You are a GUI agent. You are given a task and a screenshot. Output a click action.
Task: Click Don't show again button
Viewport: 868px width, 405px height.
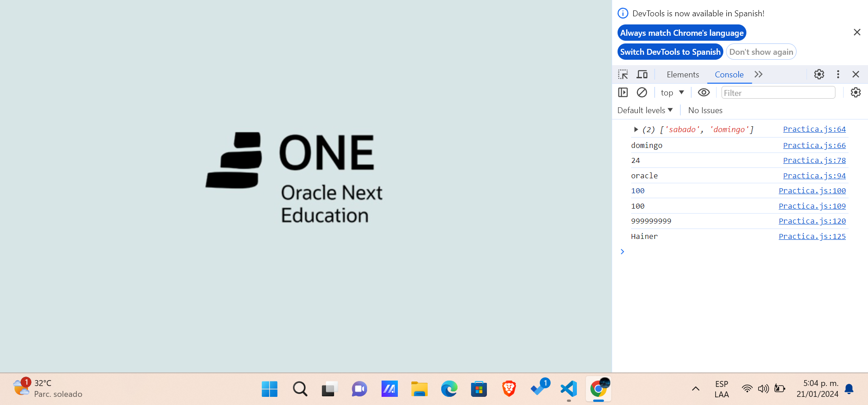click(761, 52)
